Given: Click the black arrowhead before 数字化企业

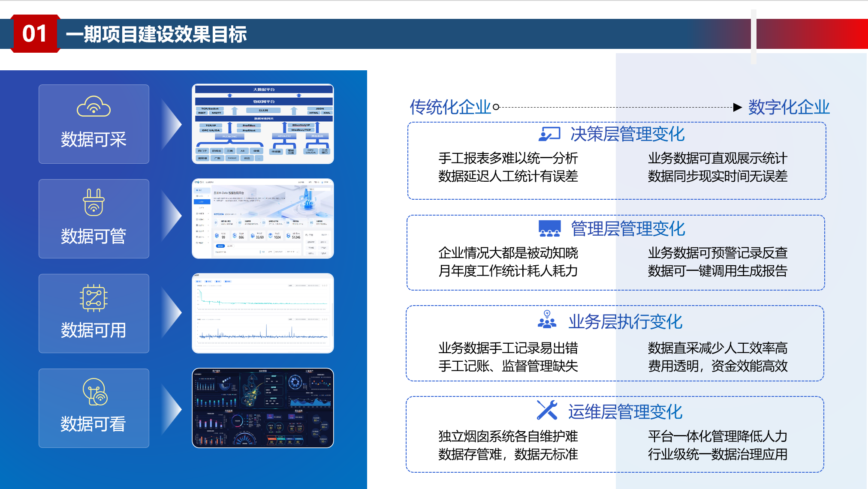Looking at the screenshot, I should (737, 107).
